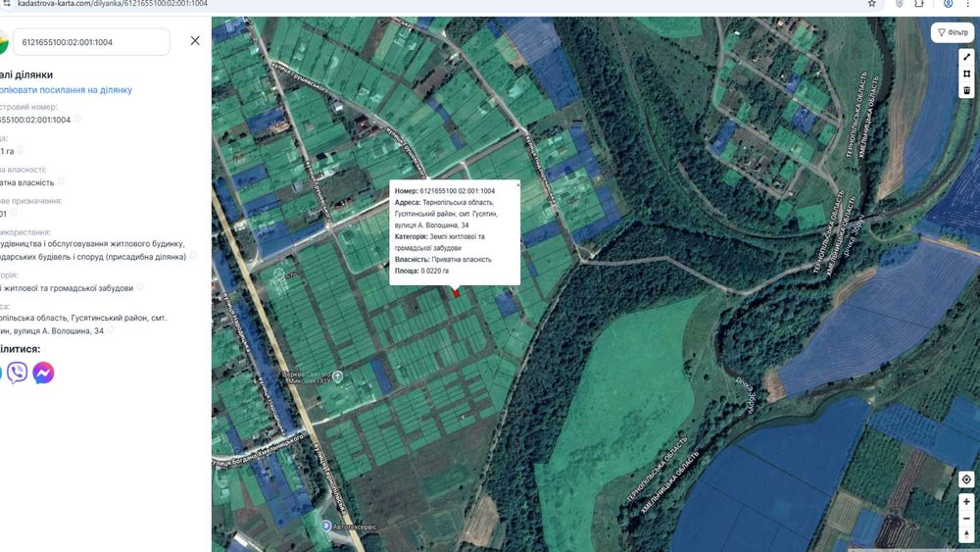Image resolution: width=980 pixels, height=552 pixels.
Task: Click the СТО map marker
Action: click(x=278, y=274)
